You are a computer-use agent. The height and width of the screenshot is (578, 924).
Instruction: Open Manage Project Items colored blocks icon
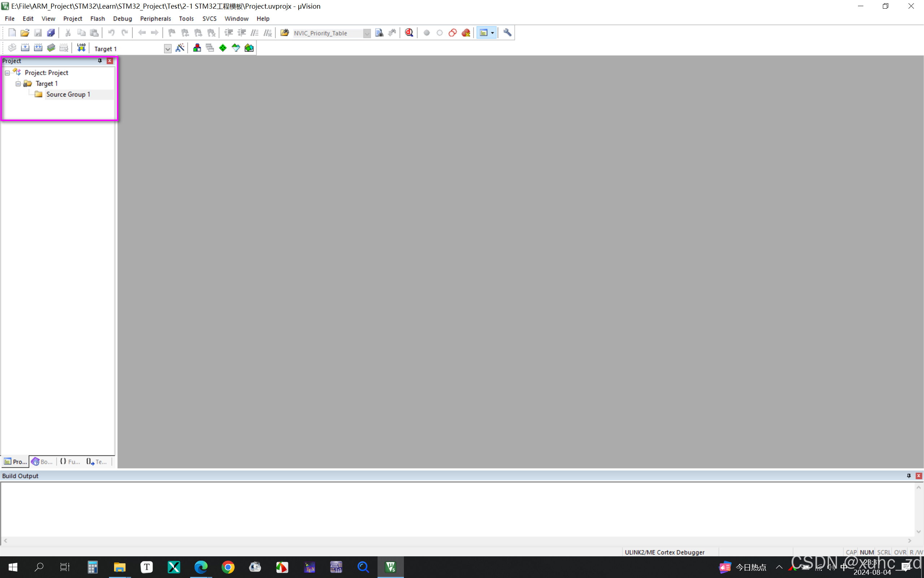197,48
